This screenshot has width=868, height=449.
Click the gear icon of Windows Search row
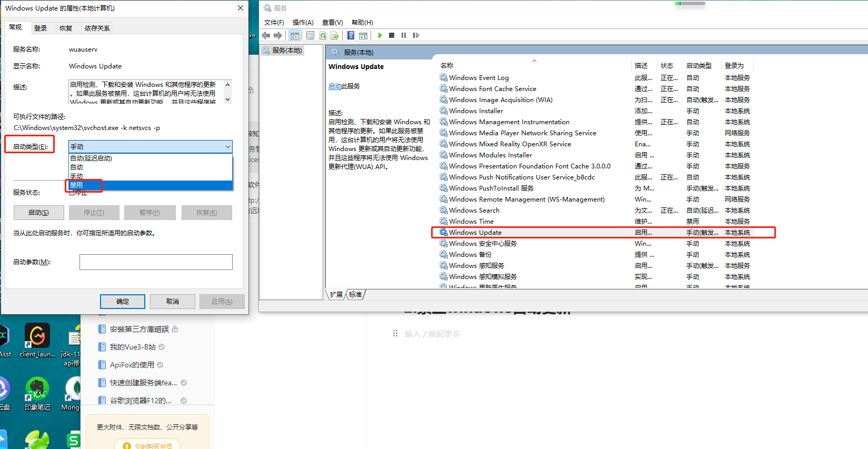point(444,210)
